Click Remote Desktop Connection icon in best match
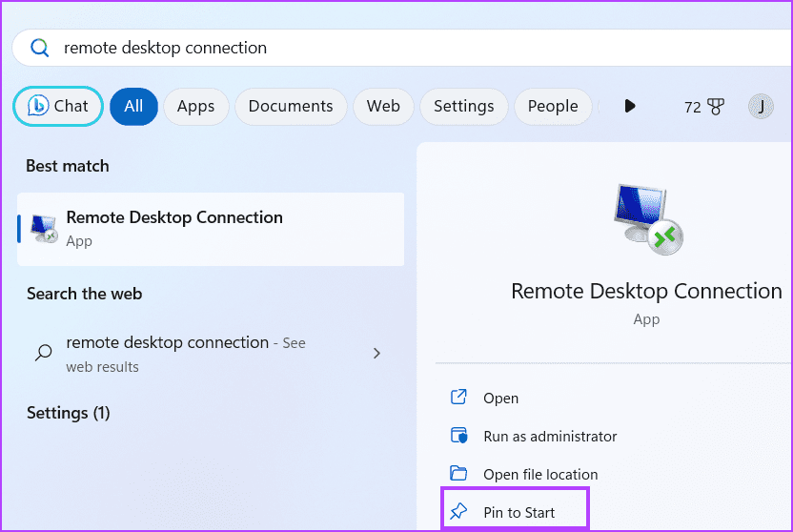 click(x=44, y=229)
